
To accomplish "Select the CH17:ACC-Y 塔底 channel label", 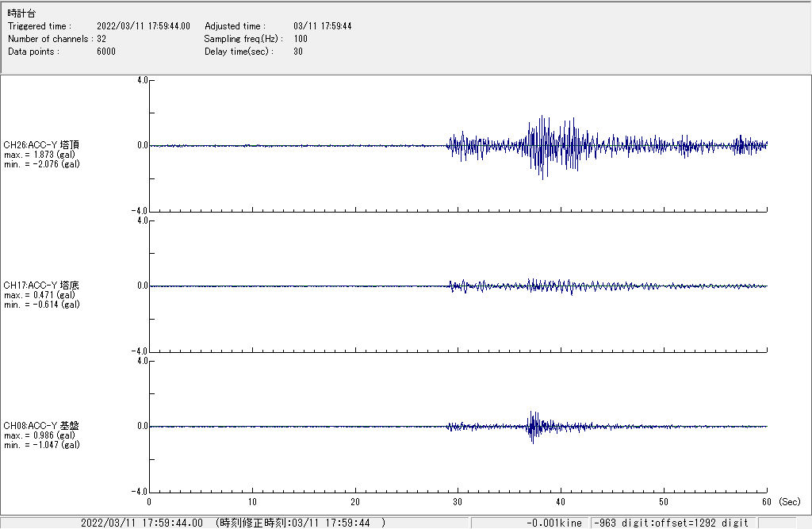I will click(x=41, y=285).
